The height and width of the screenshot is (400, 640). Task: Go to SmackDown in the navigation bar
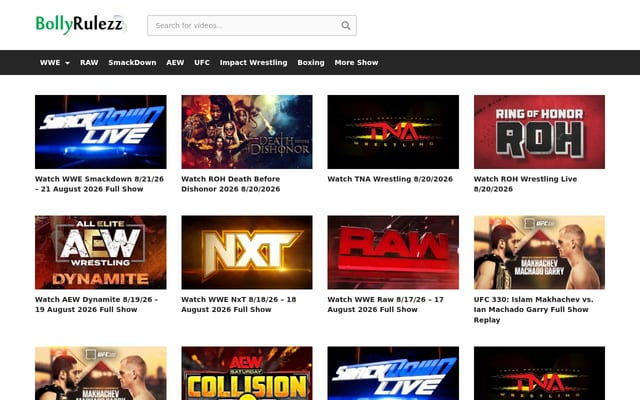[x=132, y=62]
